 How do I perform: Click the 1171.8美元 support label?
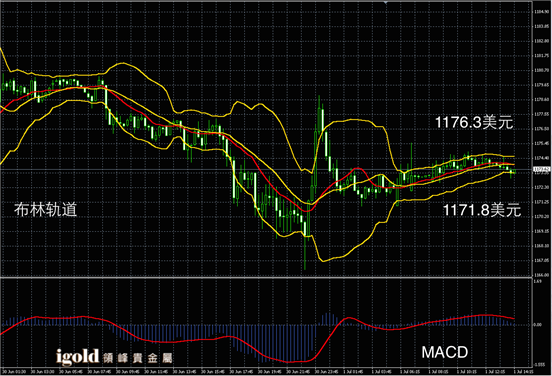[x=482, y=210]
